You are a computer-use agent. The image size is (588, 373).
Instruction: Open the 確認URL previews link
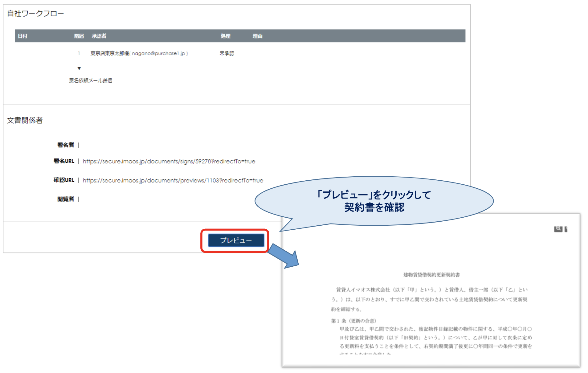tap(173, 180)
